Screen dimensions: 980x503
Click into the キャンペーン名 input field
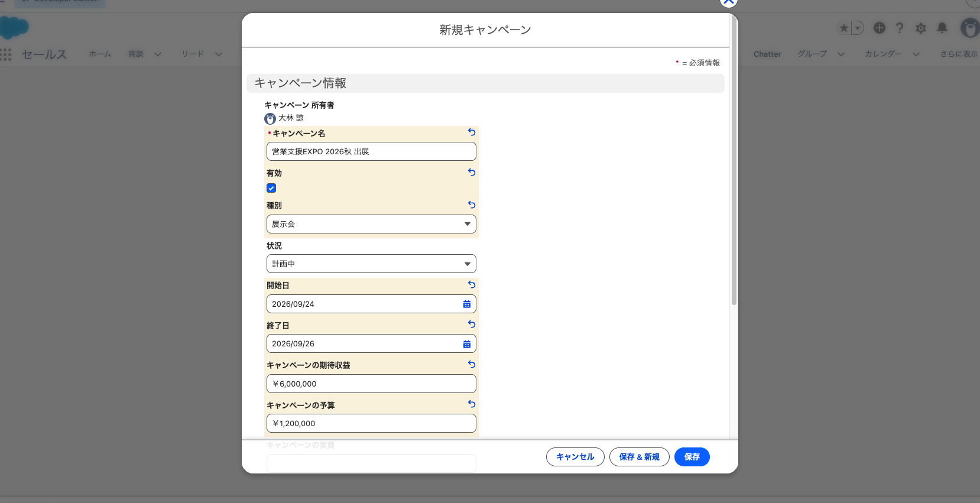(371, 151)
